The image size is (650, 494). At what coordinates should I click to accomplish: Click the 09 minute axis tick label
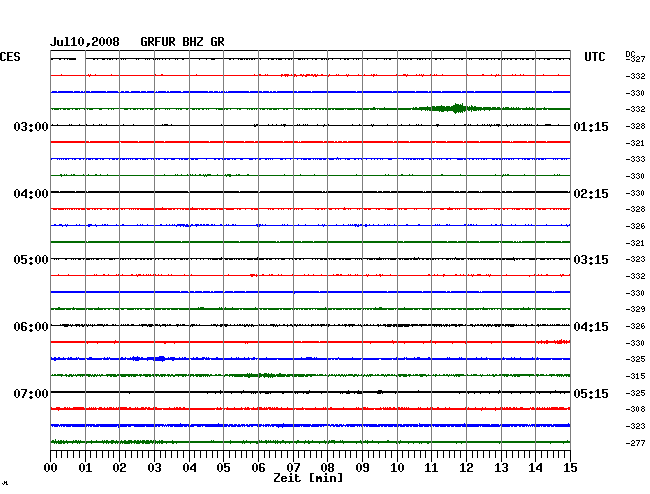(362, 467)
